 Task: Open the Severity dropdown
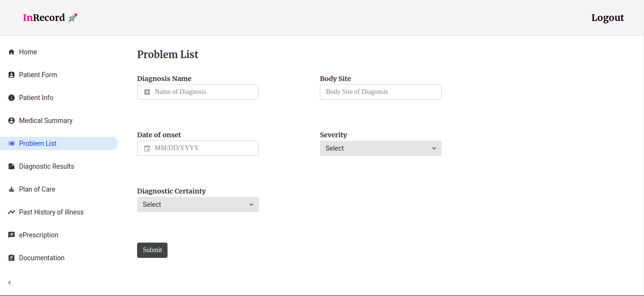381,148
